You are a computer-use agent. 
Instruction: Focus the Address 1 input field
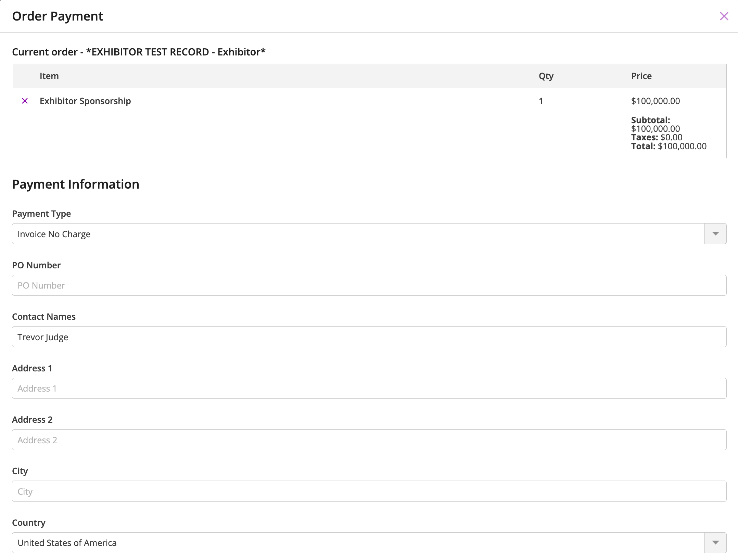coord(369,389)
